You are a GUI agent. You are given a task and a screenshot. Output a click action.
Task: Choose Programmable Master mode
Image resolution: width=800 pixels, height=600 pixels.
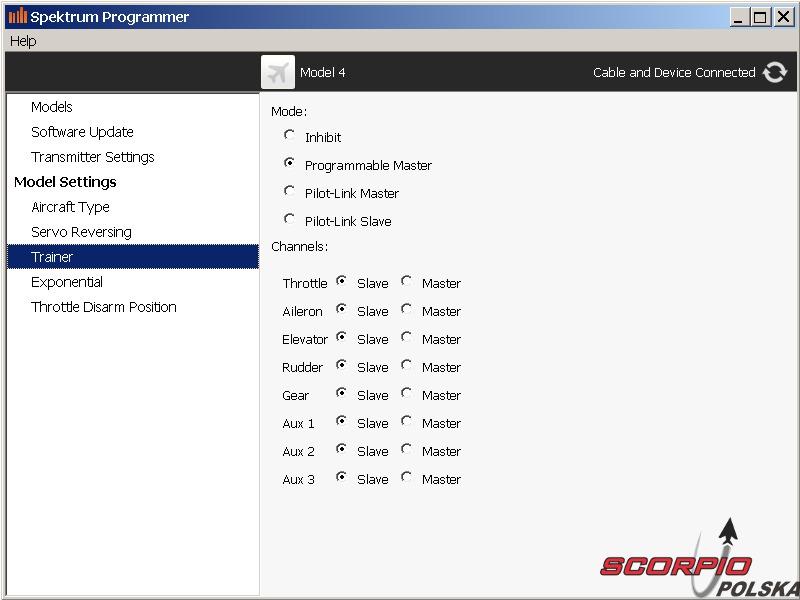(x=289, y=163)
